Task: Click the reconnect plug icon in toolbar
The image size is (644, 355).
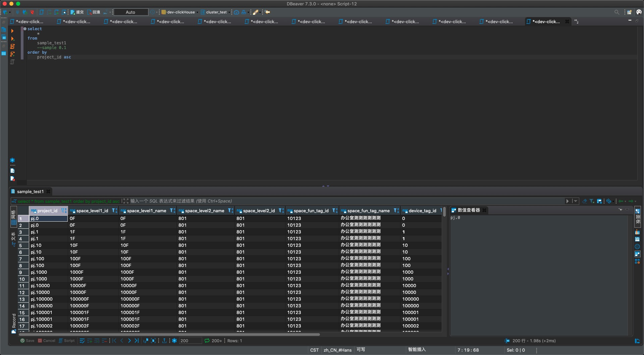Action: 25,12
